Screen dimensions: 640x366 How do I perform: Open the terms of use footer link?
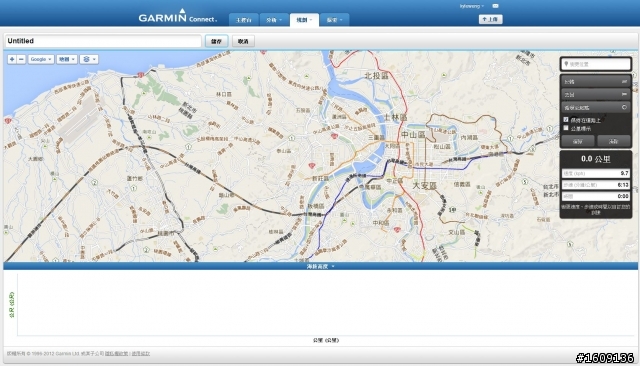pyautogui.click(x=141, y=353)
